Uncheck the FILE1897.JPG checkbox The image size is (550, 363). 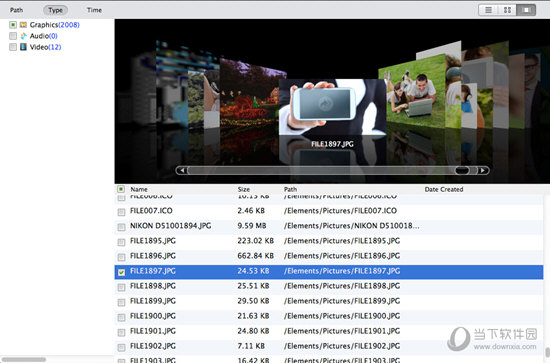[121, 272]
